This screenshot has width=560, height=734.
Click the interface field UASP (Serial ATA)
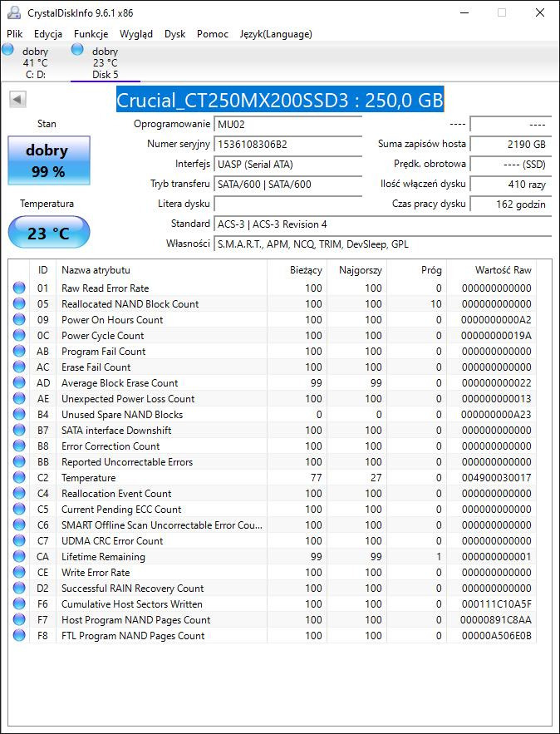288,165
